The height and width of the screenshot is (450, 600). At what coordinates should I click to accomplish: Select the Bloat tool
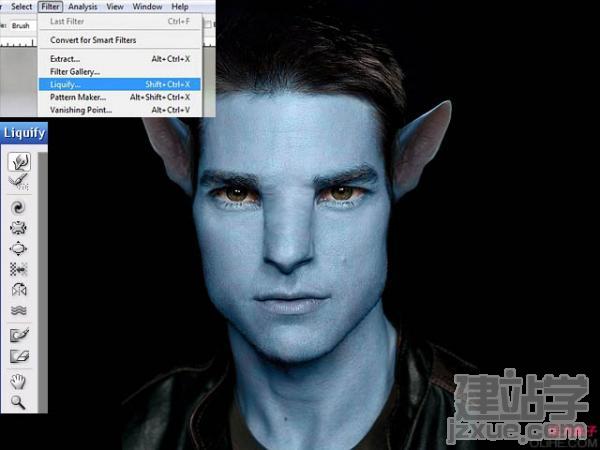click(x=18, y=249)
